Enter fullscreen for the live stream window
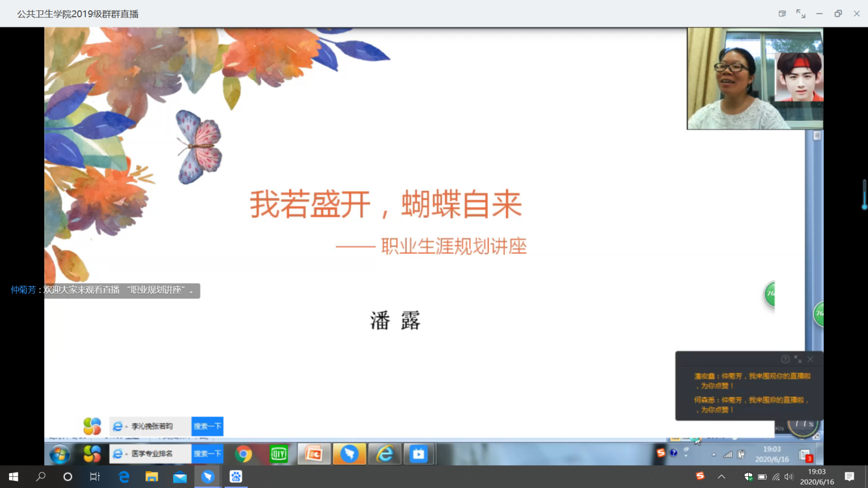The height and width of the screenshot is (488, 868). 801,14
